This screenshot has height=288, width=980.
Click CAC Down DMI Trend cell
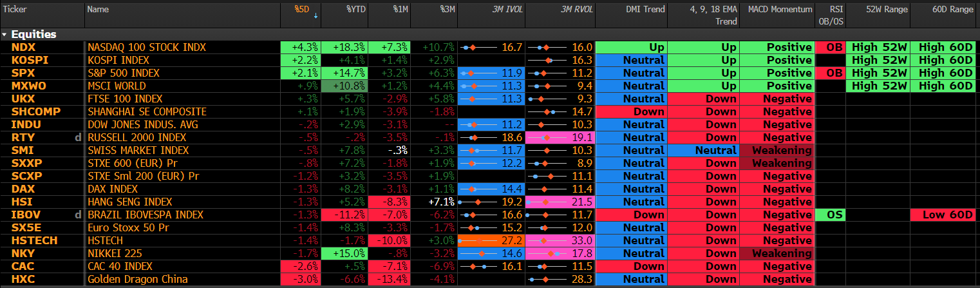tap(631, 266)
